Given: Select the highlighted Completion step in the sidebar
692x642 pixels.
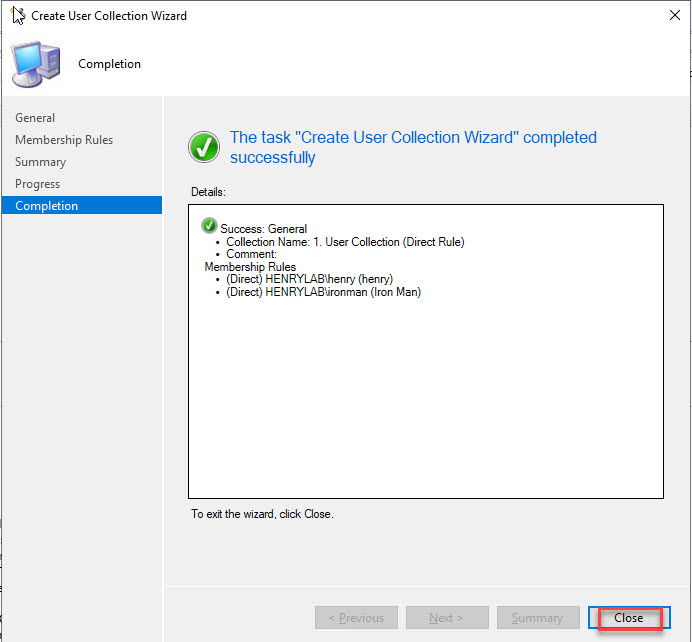Looking at the screenshot, I should click(x=46, y=206).
